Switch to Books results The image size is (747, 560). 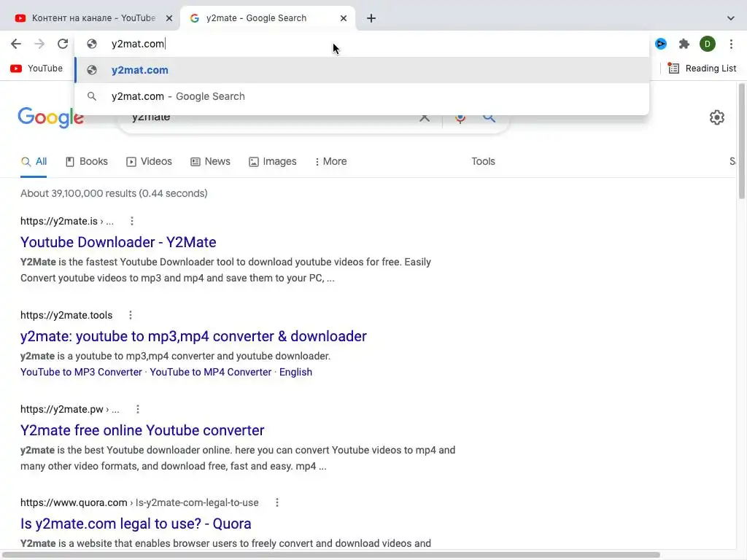(87, 161)
